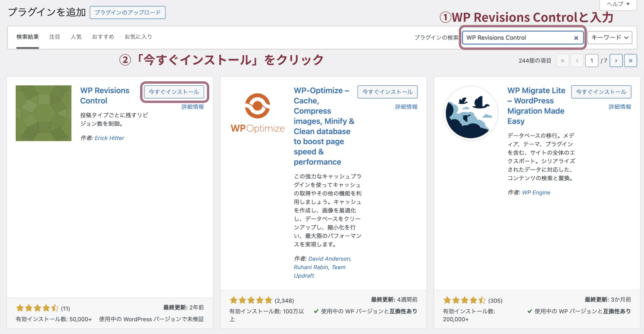
Task: Switch to the 注目 tab
Action: click(54, 37)
